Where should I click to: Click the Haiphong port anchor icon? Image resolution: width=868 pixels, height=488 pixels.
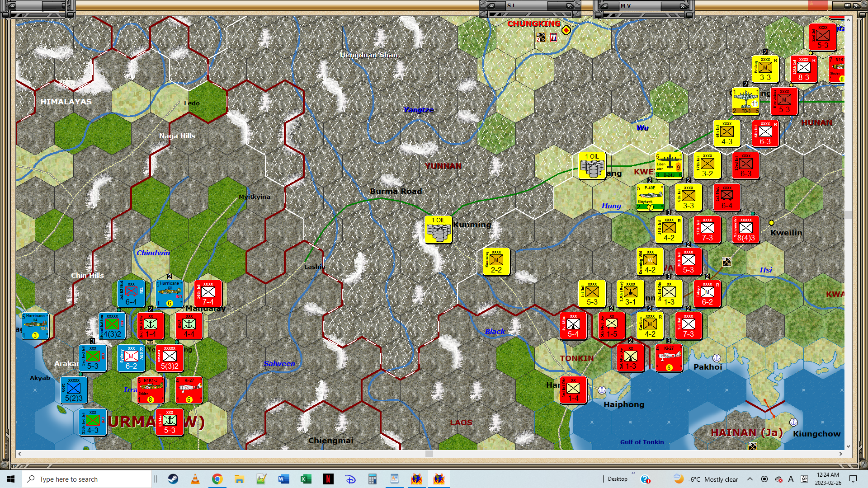coord(602,389)
